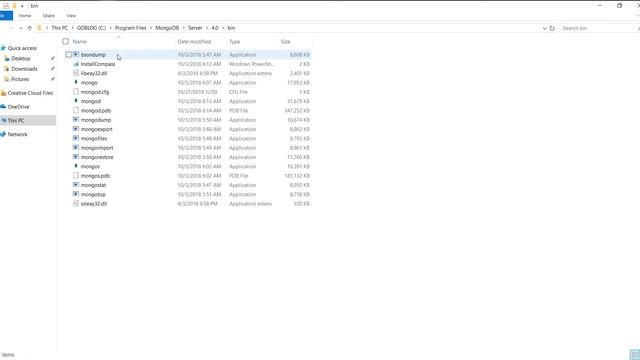Click the mongod.pdb file icon
This screenshot has height=360, width=640.
pos(76,110)
